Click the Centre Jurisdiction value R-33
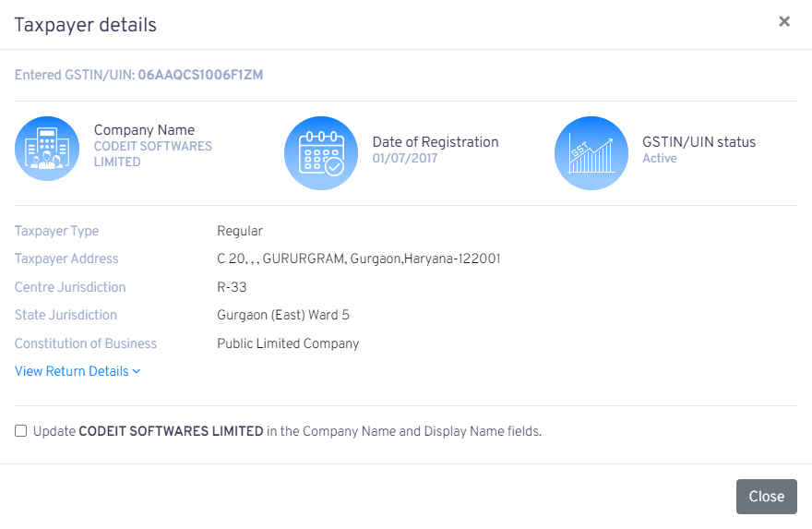 [x=232, y=287]
